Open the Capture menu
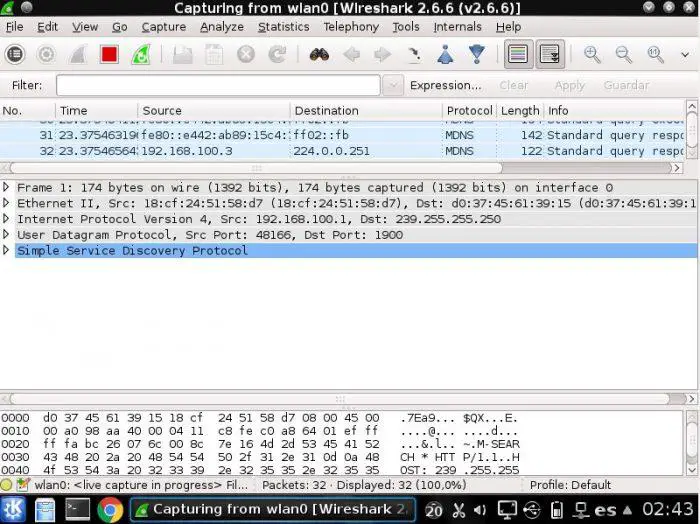This screenshot has width=700, height=524. click(x=164, y=27)
